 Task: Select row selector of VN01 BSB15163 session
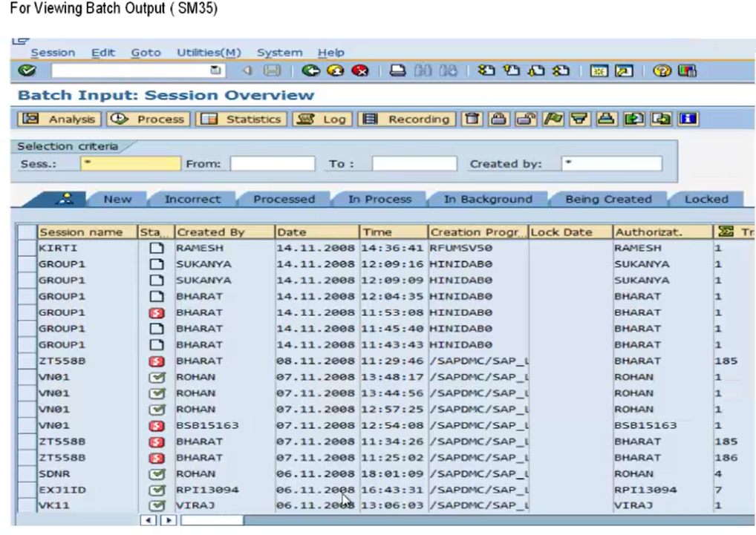(27, 426)
